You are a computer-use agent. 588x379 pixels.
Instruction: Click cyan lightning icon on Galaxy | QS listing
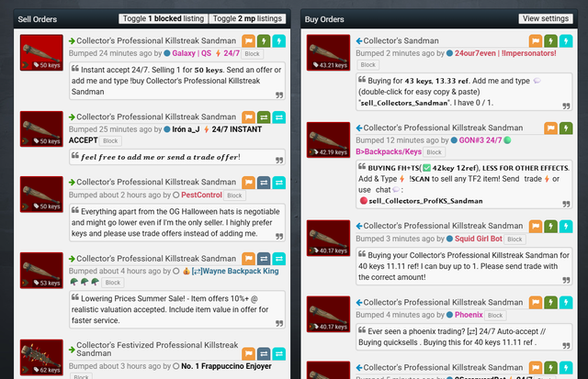click(x=278, y=40)
